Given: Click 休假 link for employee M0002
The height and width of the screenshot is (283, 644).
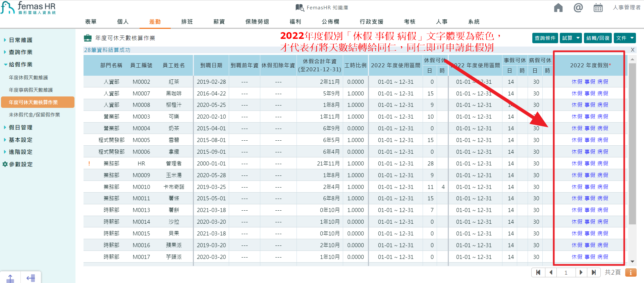Looking at the screenshot, I should [577, 82].
